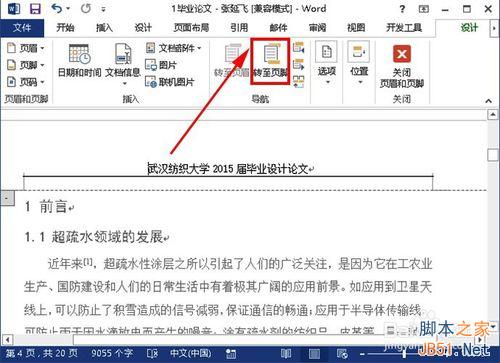Click the Save icon in Quick Access
The image size is (500, 363).
35,9
